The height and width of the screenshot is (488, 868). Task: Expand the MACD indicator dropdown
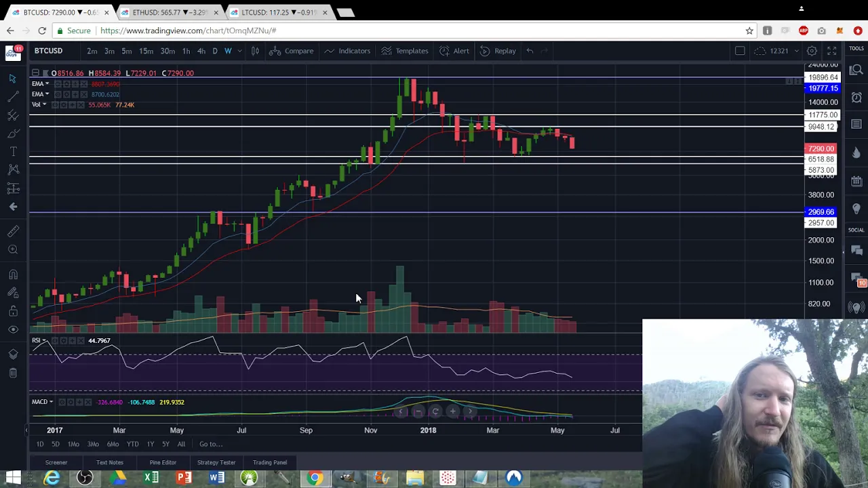click(x=51, y=402)
